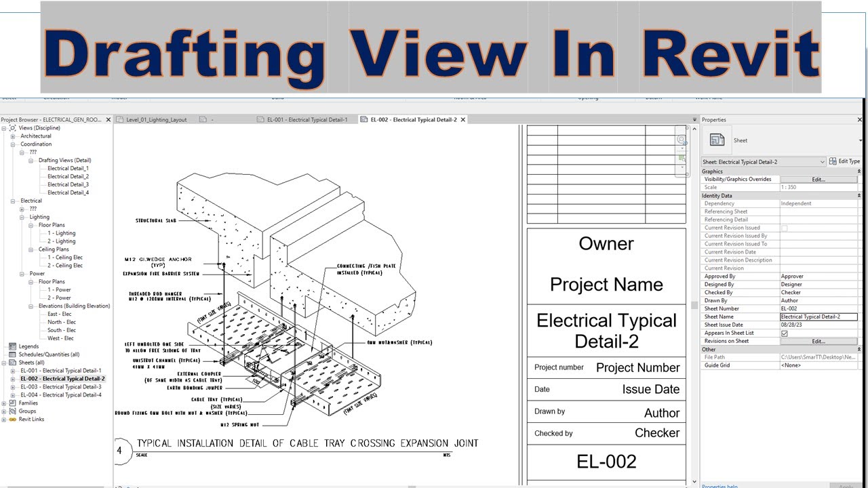Screen dimensions: 868x488
Task: Click the Sheet Issue Date value
Action: coord(818,325)
